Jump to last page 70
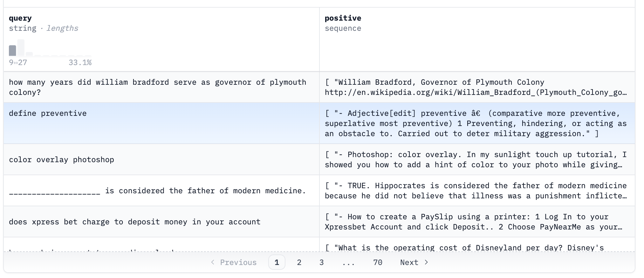The image size is (644, 278). pyautogui.click(x=377, y=262)
